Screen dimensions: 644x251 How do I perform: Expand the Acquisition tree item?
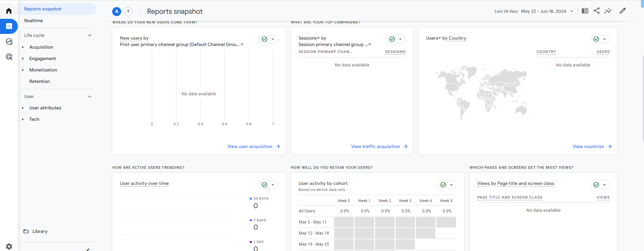click(23, 47)
